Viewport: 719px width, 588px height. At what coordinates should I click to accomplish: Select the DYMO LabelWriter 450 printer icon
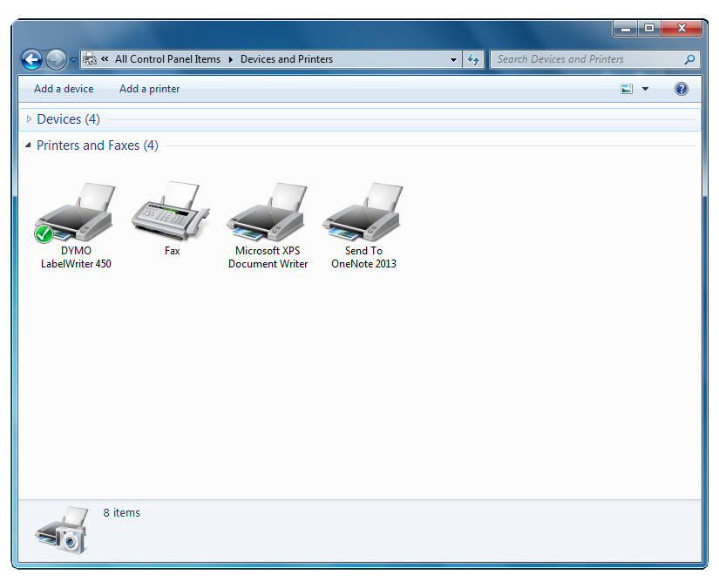76,213
